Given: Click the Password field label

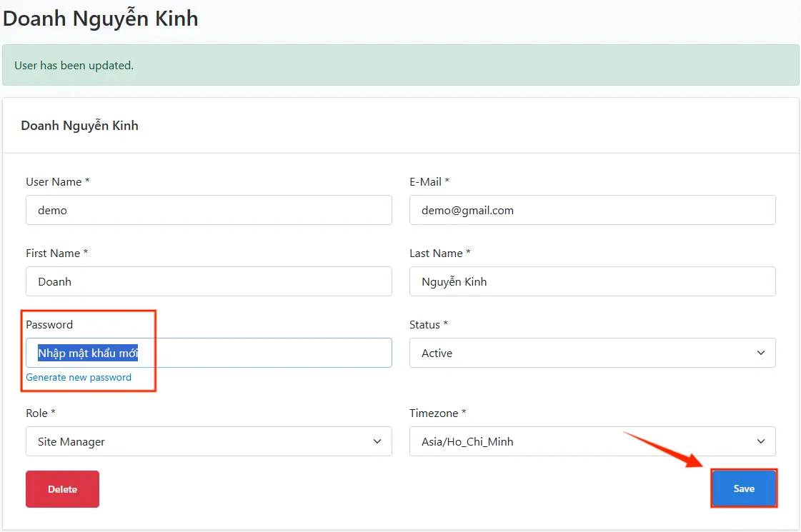Looking at the screenshot, I should 49,324.
